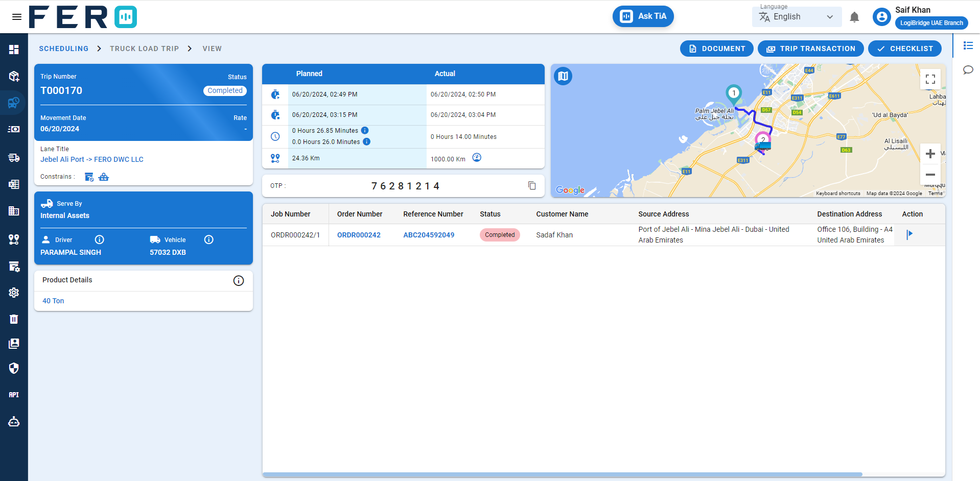Open the LogiBridge UAE Branch selector
Screen dimensions: 980x481
click(931, 23)
